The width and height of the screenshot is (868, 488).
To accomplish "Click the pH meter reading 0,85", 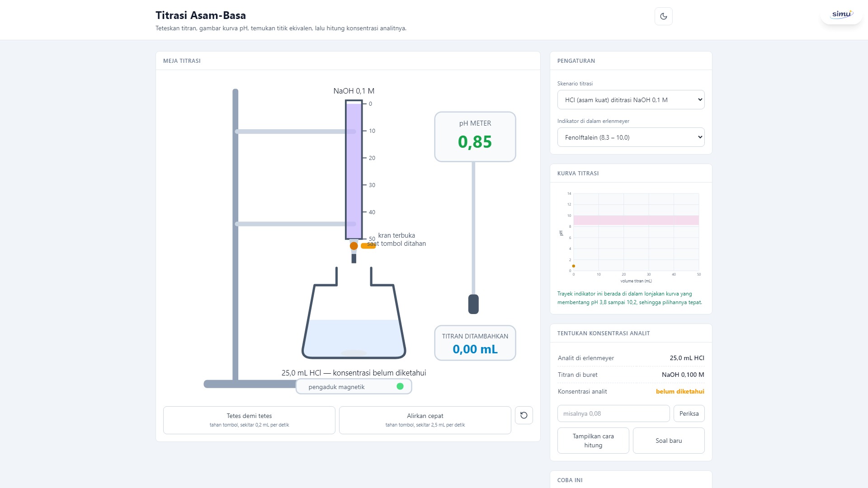I will pyautogui.click(x=475, y=142).
